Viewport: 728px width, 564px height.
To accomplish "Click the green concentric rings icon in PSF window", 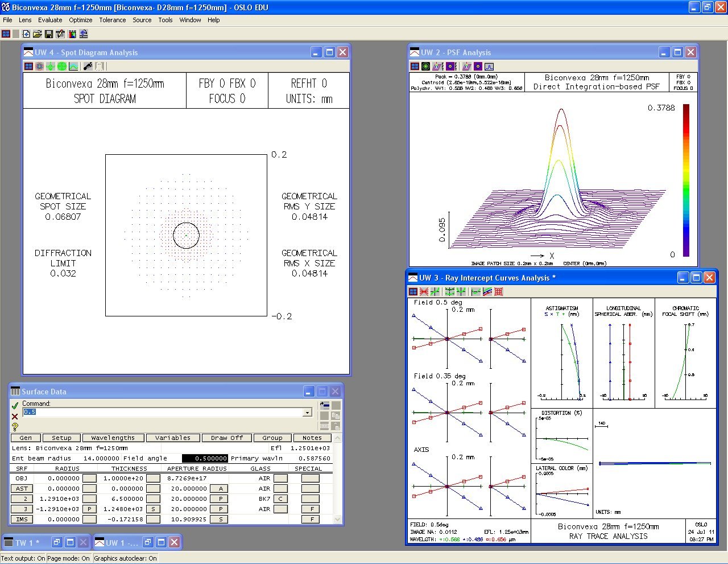I will pos(425,67).
